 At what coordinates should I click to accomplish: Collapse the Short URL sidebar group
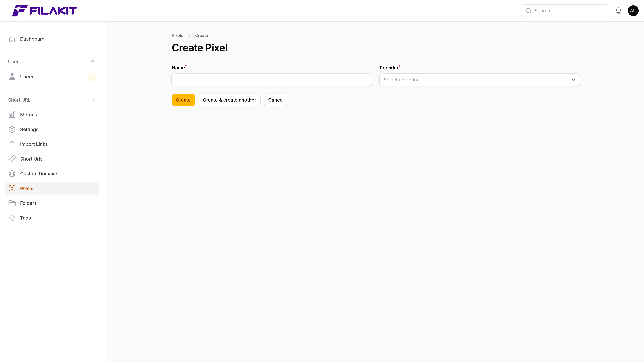pyautogui.click(x=92, y=100)
